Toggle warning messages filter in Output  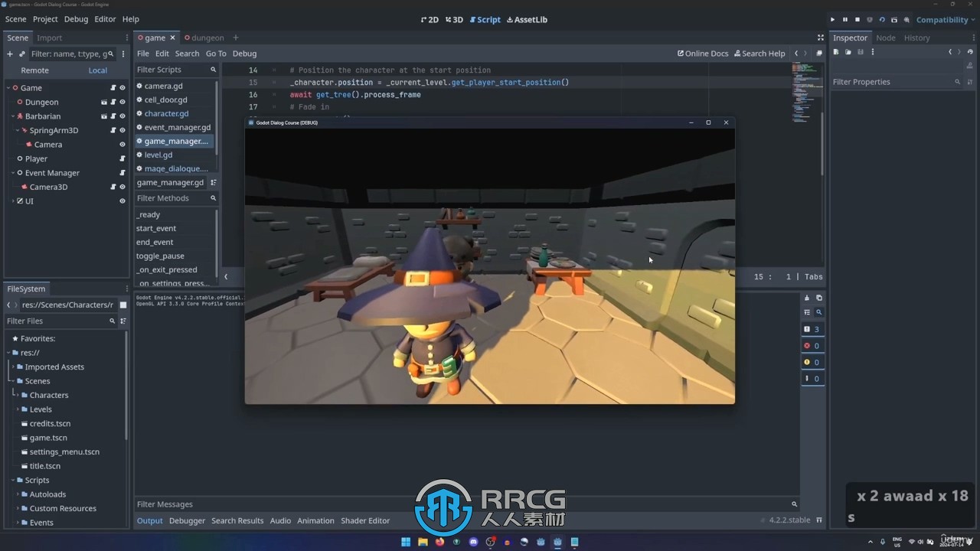point(812,362)
